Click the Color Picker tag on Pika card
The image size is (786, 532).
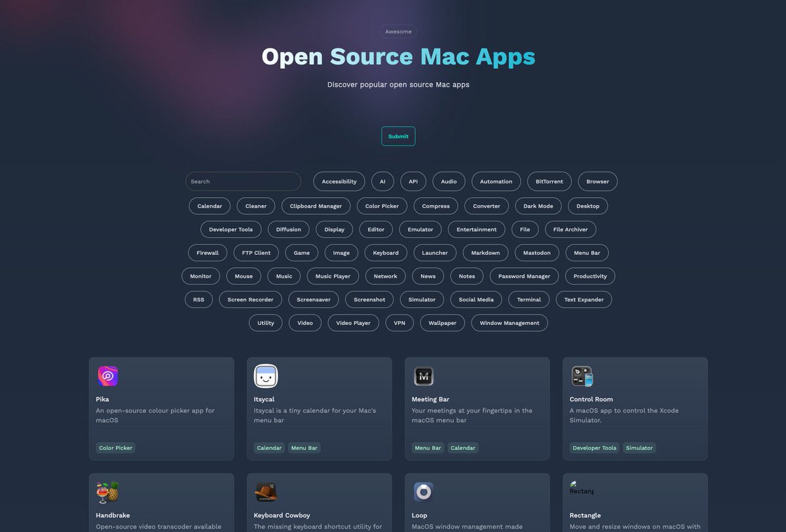[x=116, y=448]
